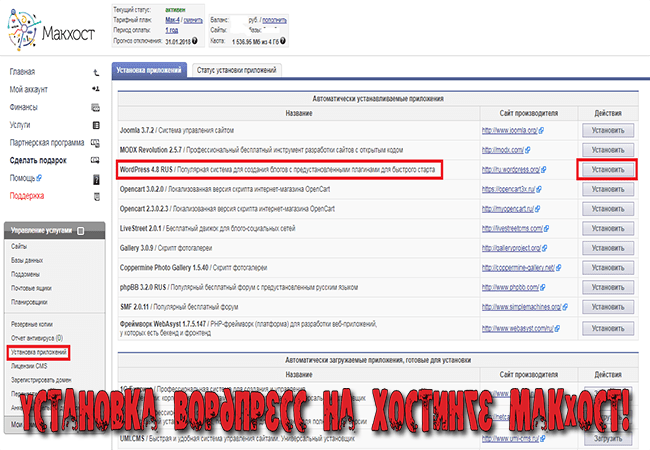Open the Мак-4 tariff link
The width and height of the screenshot is (650, 450).
pos(172,20)
